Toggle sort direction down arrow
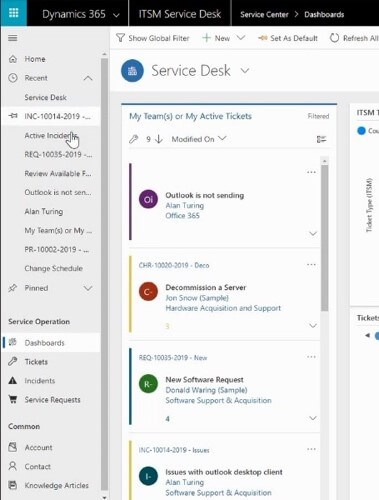Image resolution: width=379 pixels, height=500 pixels. point(159,139)
